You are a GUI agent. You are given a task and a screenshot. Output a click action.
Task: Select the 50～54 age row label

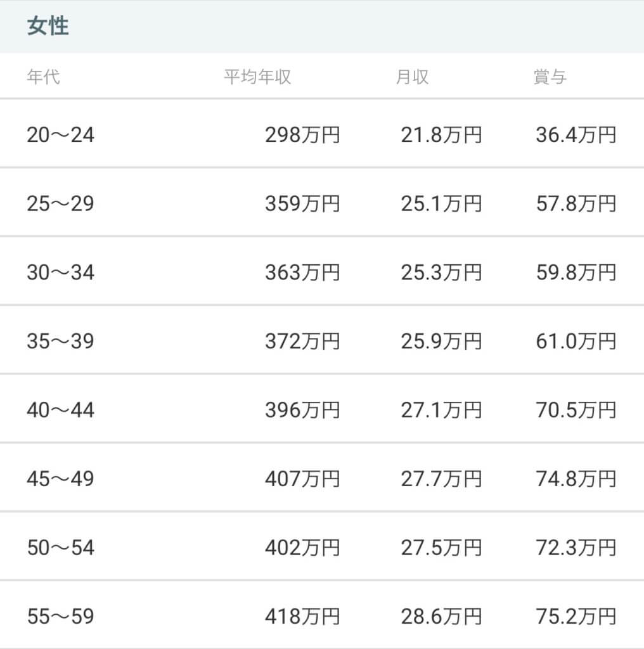pos(60,547)
